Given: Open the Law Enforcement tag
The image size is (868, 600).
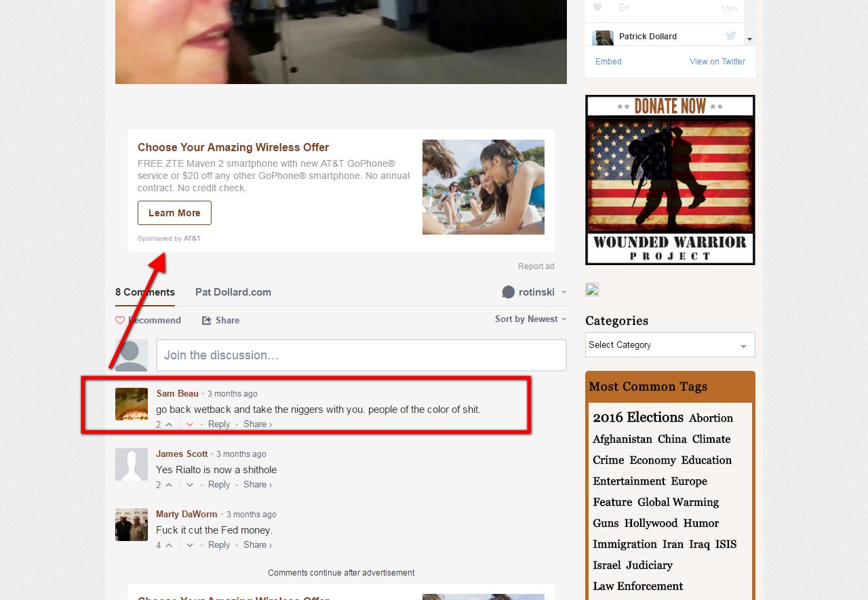Looking at the screenshot, I should click(x=638, y=586).
